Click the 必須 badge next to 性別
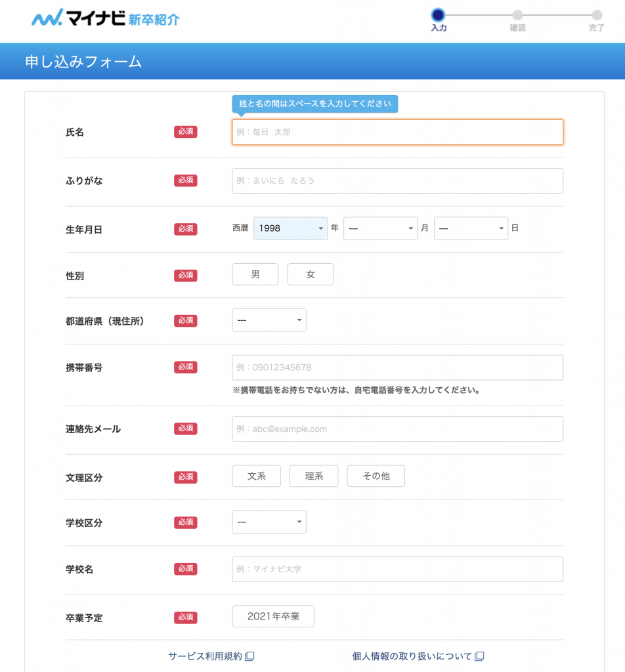Screen dimensions: 625x672 point(186,275)
